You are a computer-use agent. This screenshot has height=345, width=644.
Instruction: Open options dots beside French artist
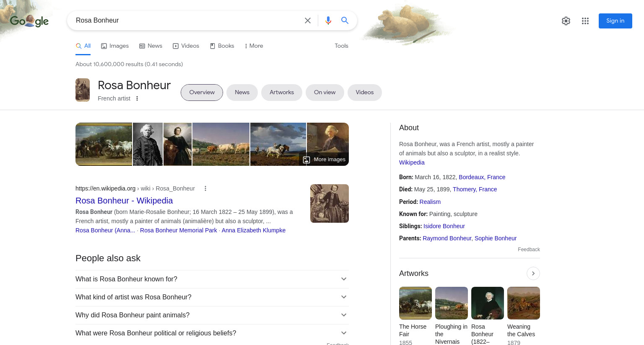[x=137, y=98]
